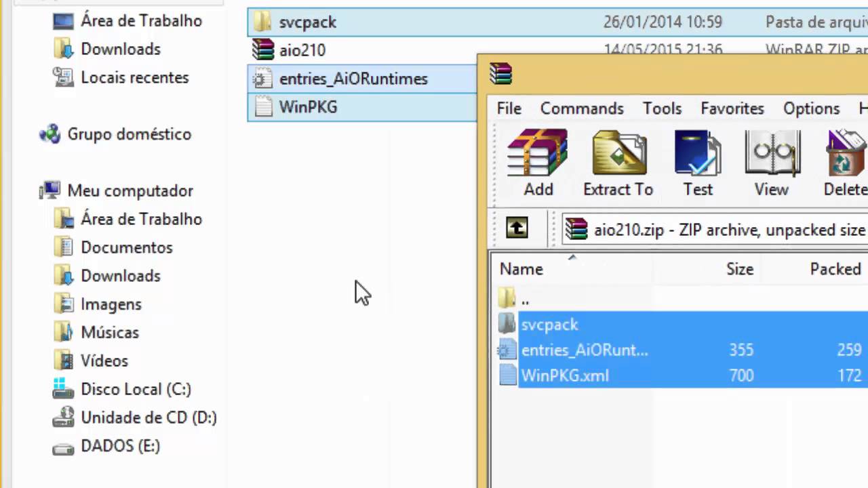Open Área de Trabalho under favorites
Screen dimensions: 868x488
[x=141, y=21]
